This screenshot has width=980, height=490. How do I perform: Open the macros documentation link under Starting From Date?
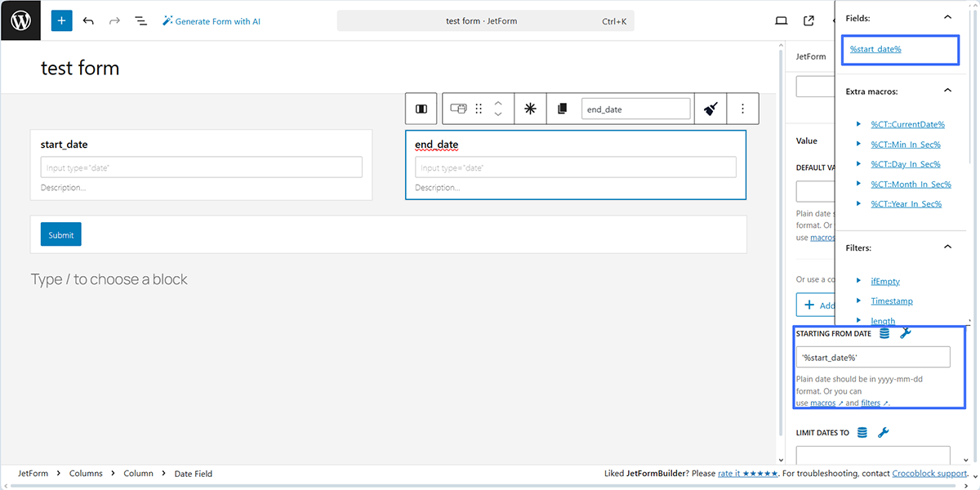tap(825, 403)
